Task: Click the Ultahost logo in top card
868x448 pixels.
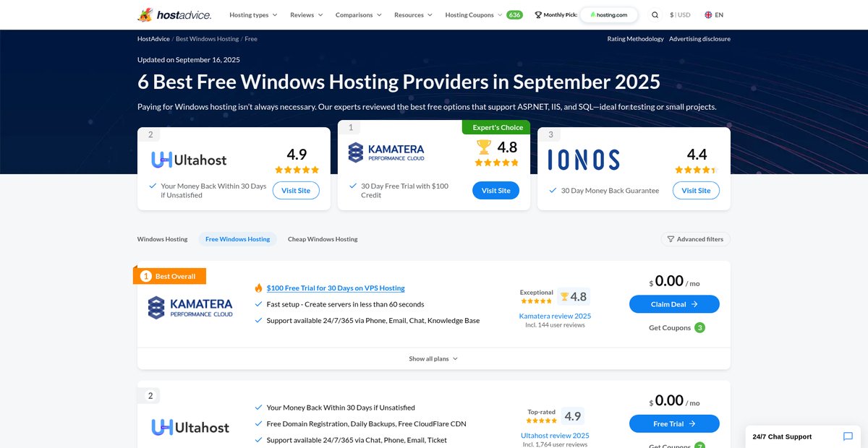Action: click(x=189, y=160)
